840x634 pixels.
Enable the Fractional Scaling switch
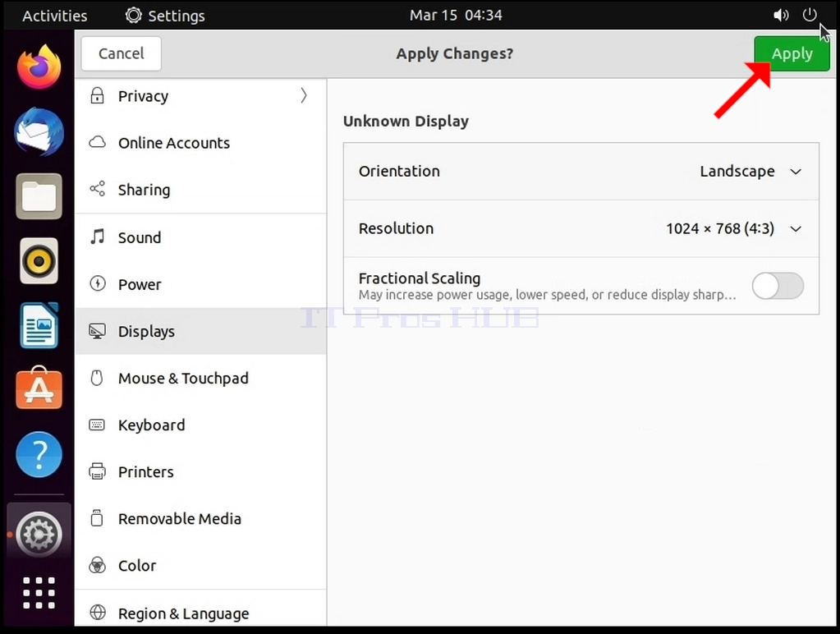(x=778, y=286)
